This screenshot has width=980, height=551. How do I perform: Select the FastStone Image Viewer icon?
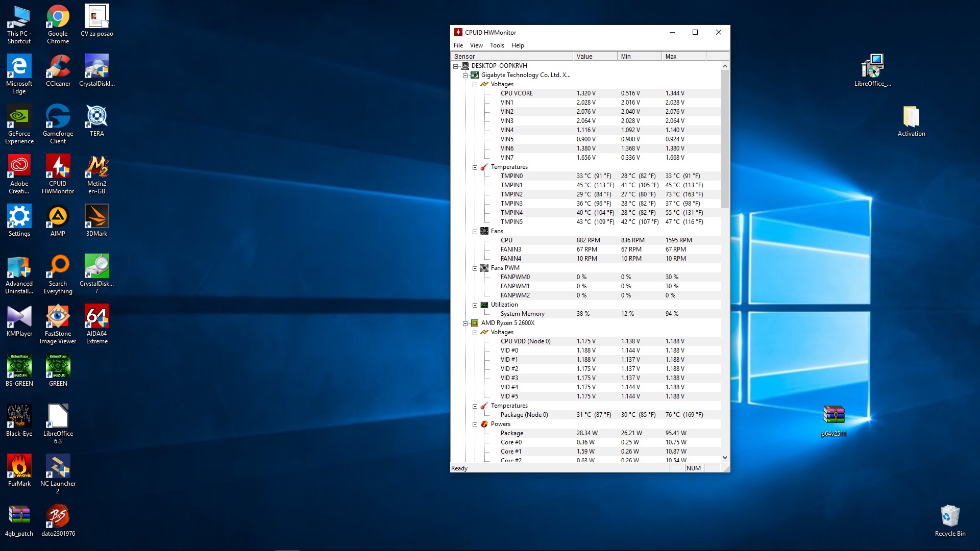pos(58,324)
